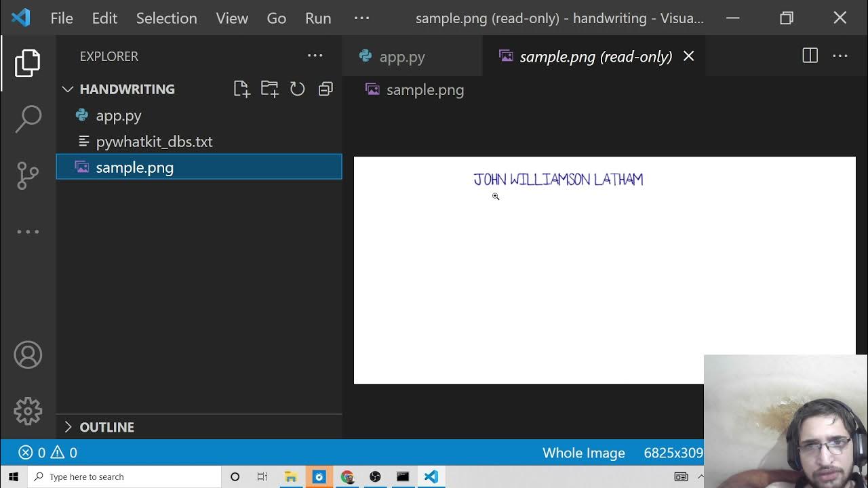Close the sample.png editor tab
Image resolution: width=868 pixels, height=488 pixels.
(x=688, y=56)
